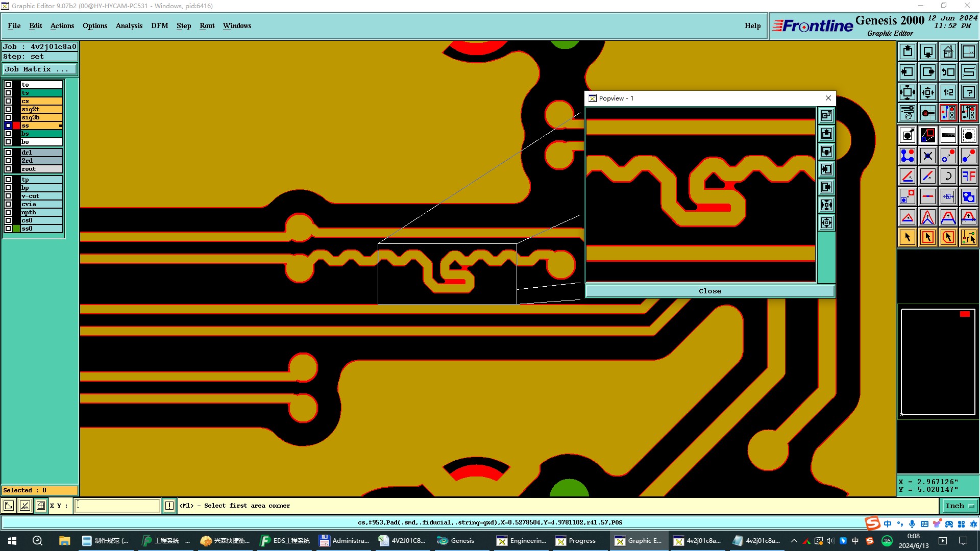The height and width of the screenshot is (551, 980).
Task: Toggle the 'to' layer checkbox
Action: tap(8, 85)
